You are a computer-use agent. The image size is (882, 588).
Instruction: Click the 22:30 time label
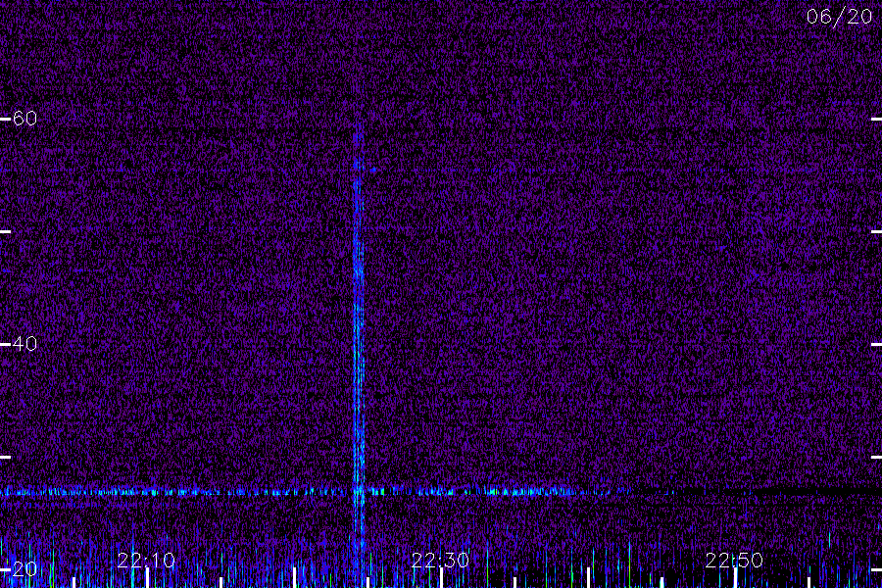[440, 561]
